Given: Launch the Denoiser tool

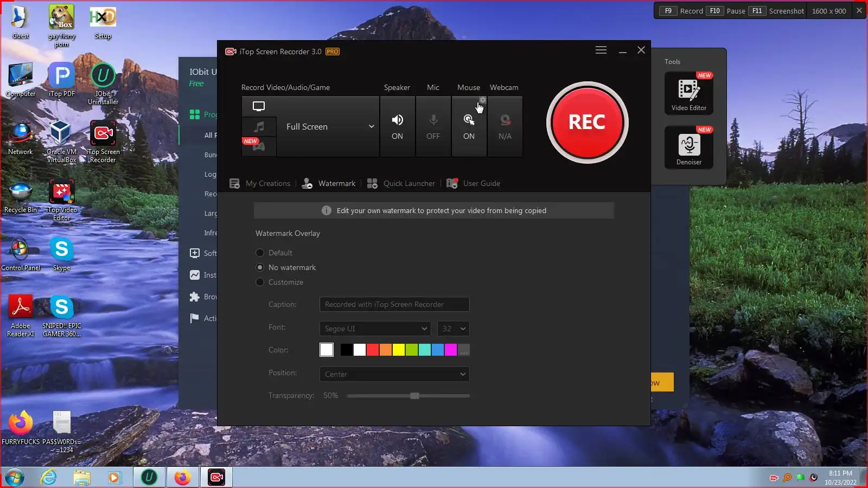Looking at the screenshot, I should click(689, 147).
